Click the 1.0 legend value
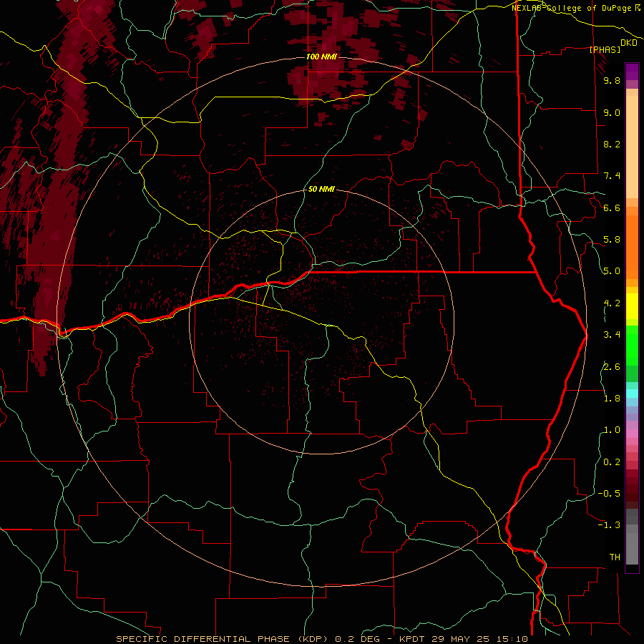Image resolution: width=644 pixels, height=644 pixels. pyautogui.click(x=612, y=430)
